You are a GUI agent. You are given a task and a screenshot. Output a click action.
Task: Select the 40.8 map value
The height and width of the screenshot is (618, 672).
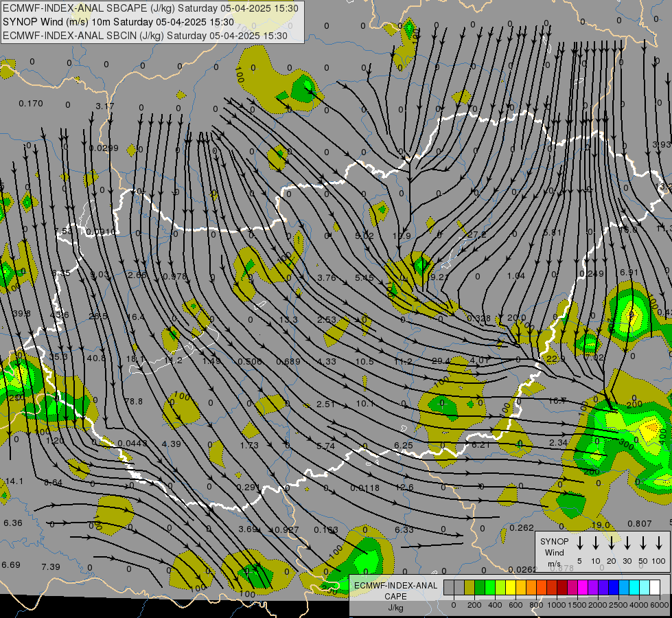coord(96,358)
